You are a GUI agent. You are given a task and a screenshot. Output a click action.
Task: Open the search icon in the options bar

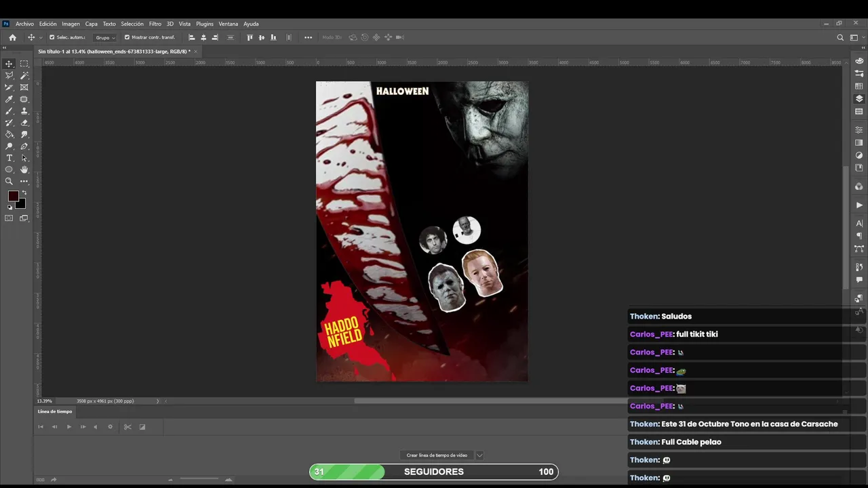pyautogui.click(x=840, y=37)
